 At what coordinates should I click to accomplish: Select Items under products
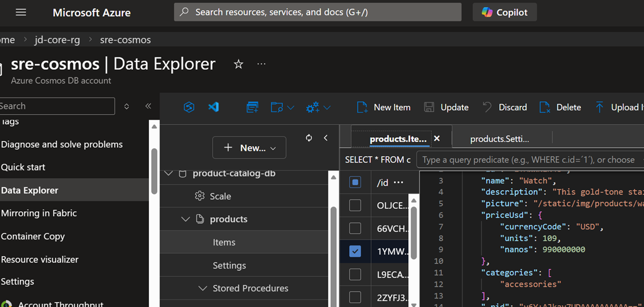coord(225,242)
